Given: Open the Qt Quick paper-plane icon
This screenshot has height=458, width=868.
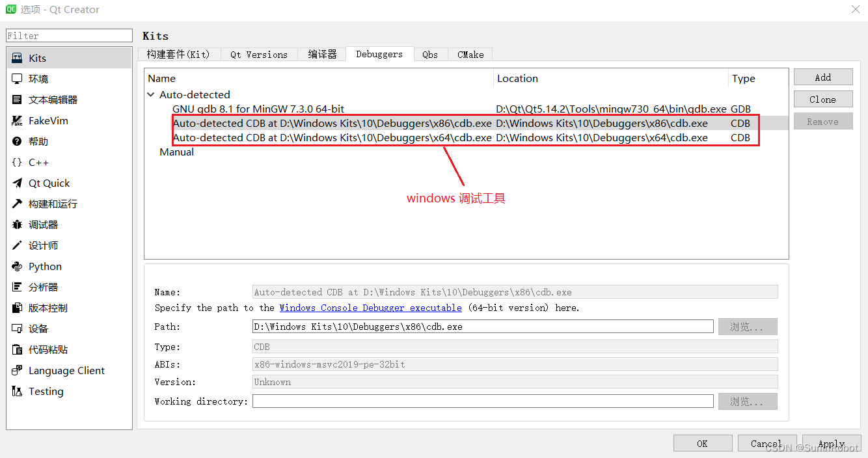Looking at the screenshot, I should 17,183.
